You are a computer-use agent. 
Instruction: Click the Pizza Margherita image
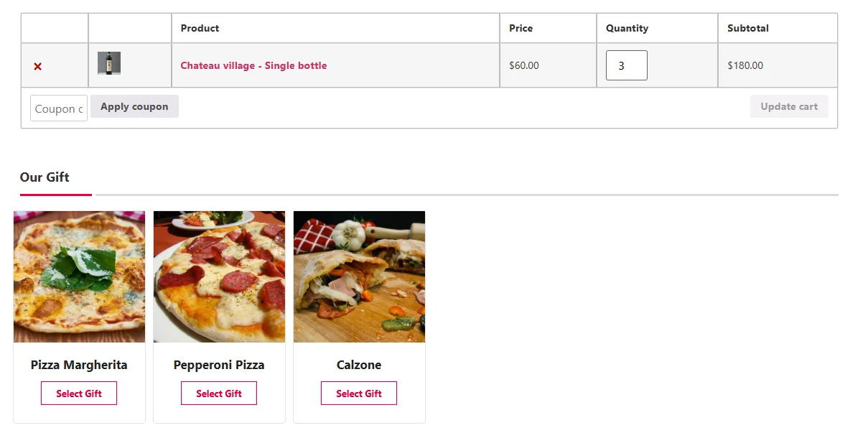(x=79, y=276)
